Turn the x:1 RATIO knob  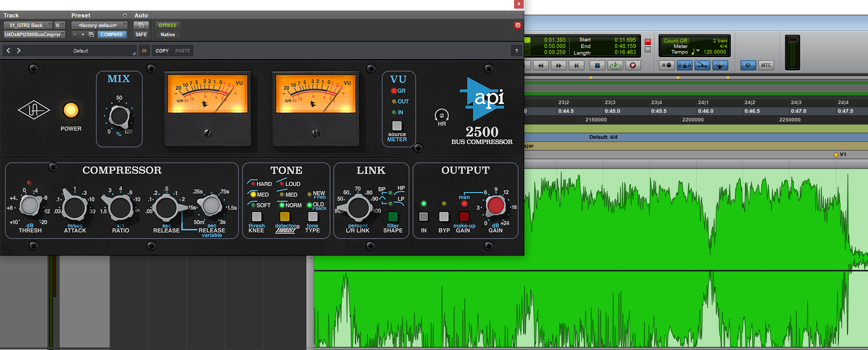coord(121,208)
